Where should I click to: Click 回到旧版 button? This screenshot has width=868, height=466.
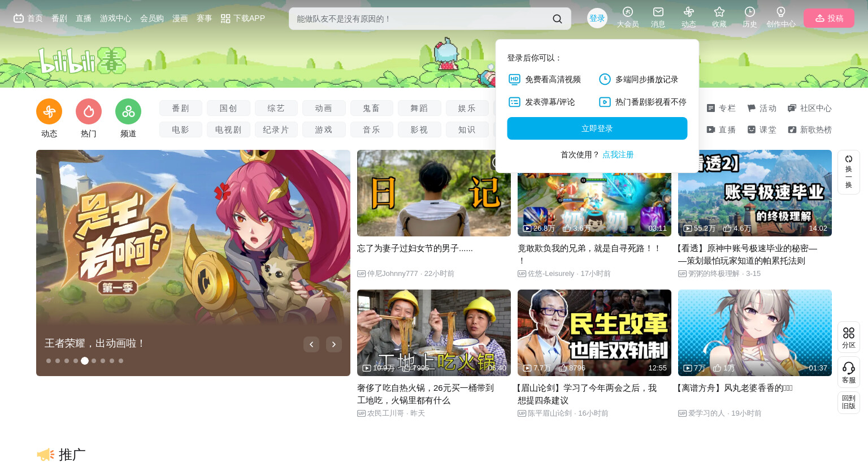click(x=849, y=402)
